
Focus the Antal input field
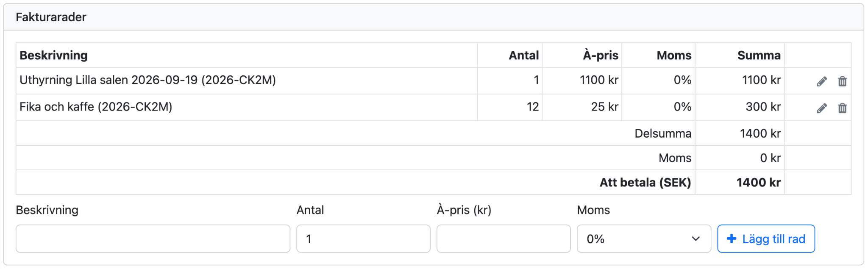click(363, 238)
